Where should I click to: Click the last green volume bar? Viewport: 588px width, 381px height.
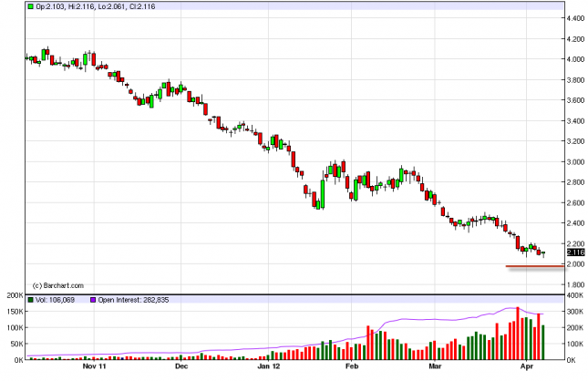[543, 343]
